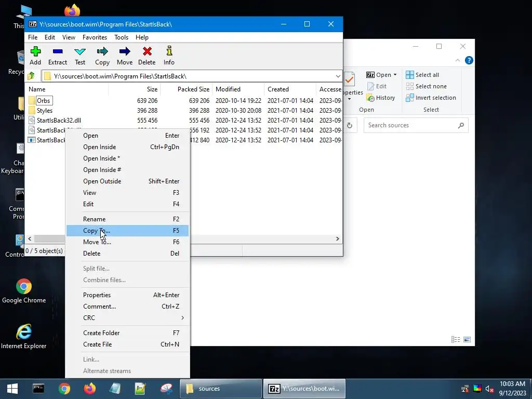Select the Styles folder

click(x=45, y=110)
